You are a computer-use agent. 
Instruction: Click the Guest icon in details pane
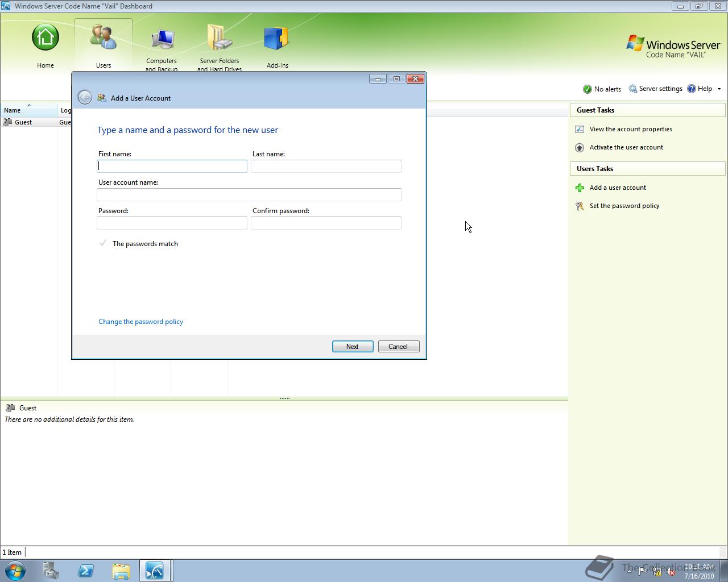point(10,408)
